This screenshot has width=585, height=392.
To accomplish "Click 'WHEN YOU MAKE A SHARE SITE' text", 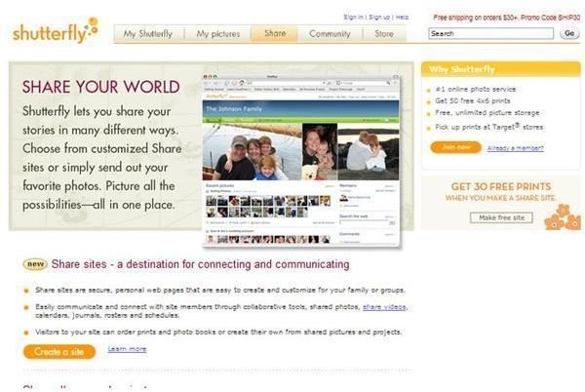I will coord(501,198).
